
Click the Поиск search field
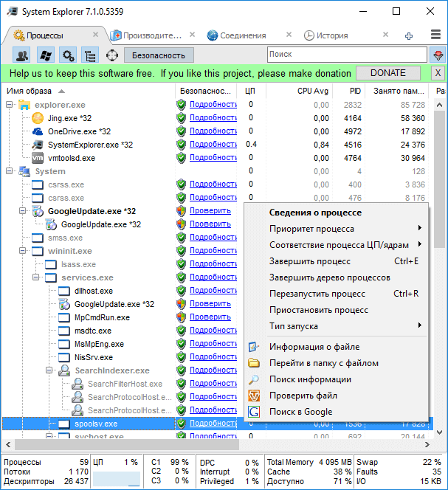tap(347, 55)
